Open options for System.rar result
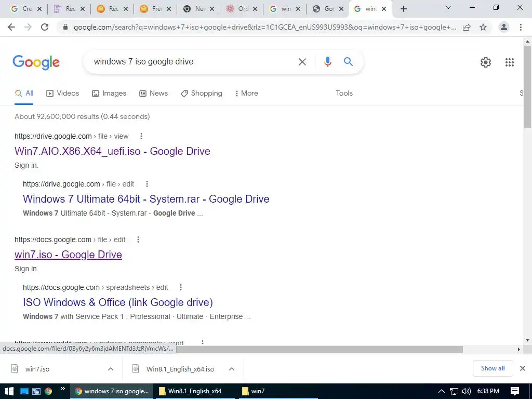The width and height of the screenshot is (532, 399). click(147, 184)
